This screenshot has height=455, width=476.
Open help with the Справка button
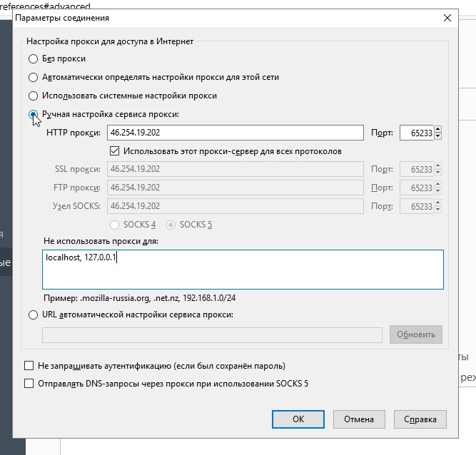point(420,419)
